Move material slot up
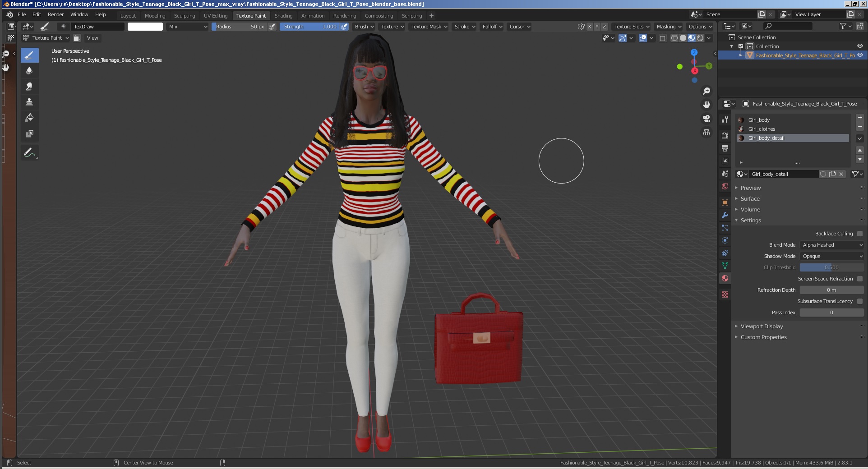 [x=860, y=150]
